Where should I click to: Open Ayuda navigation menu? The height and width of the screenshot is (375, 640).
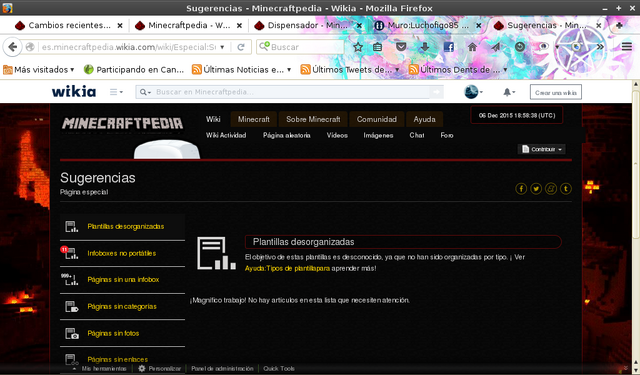click(424, 119)
